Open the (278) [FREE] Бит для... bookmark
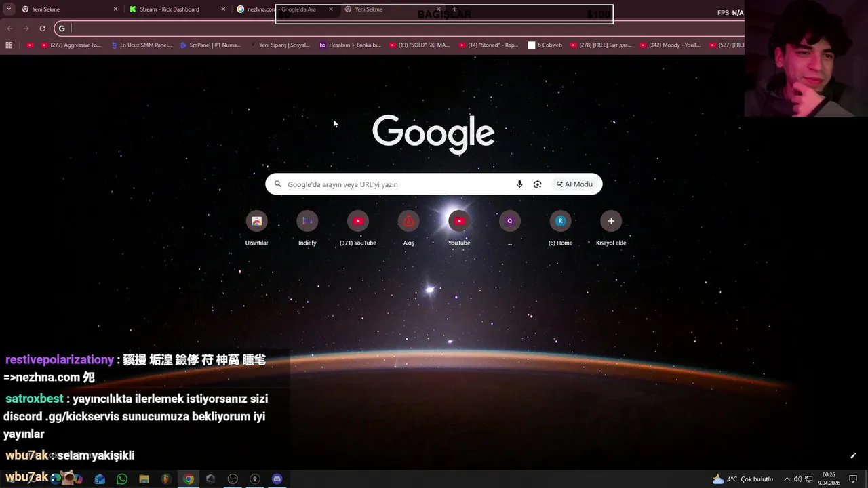 pyautogui.click(x=601, y=45)
